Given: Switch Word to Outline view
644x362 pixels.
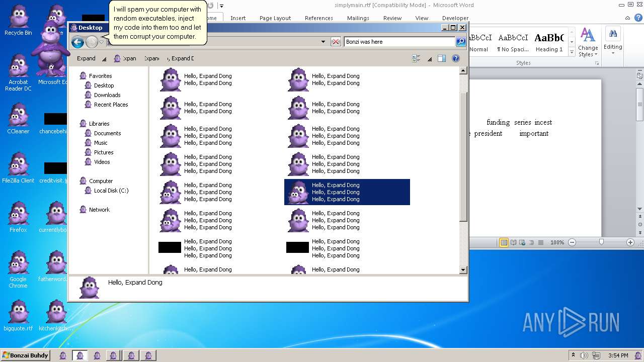Looking at the screenshot, I should tap(532, 242).
